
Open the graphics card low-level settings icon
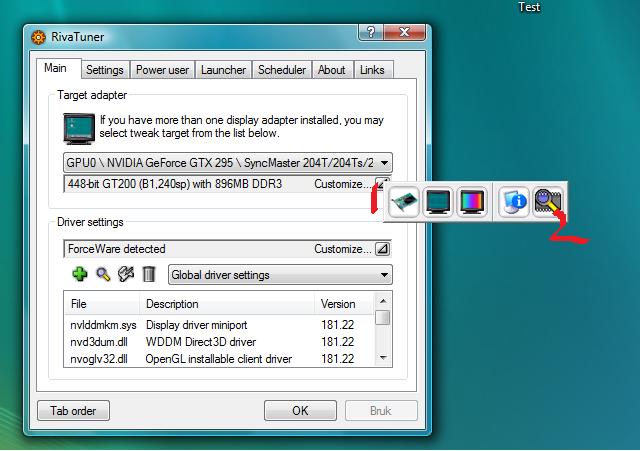point(404,202)
